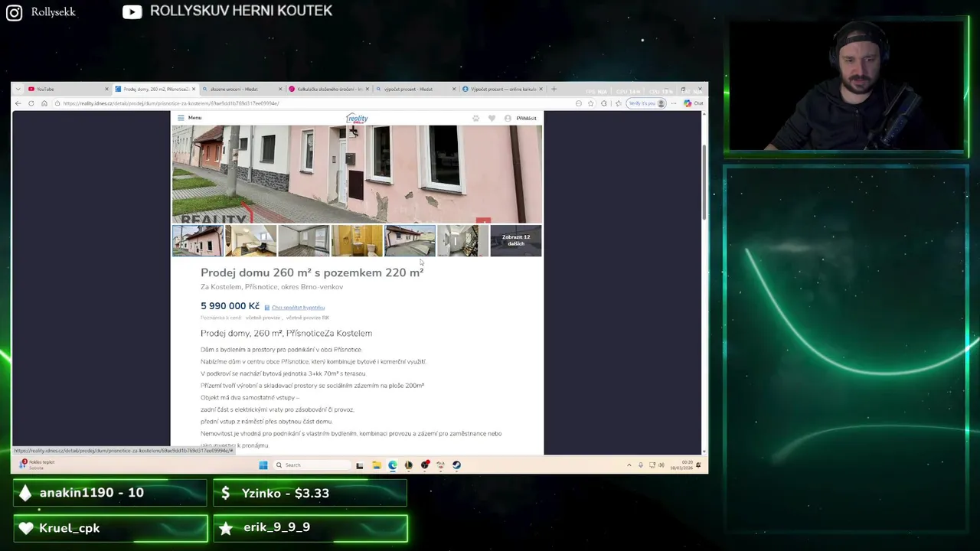Viewport: 980px width, 551px height.
Task: Open the main house exterior photo
Action: click(x=357, y=174)
